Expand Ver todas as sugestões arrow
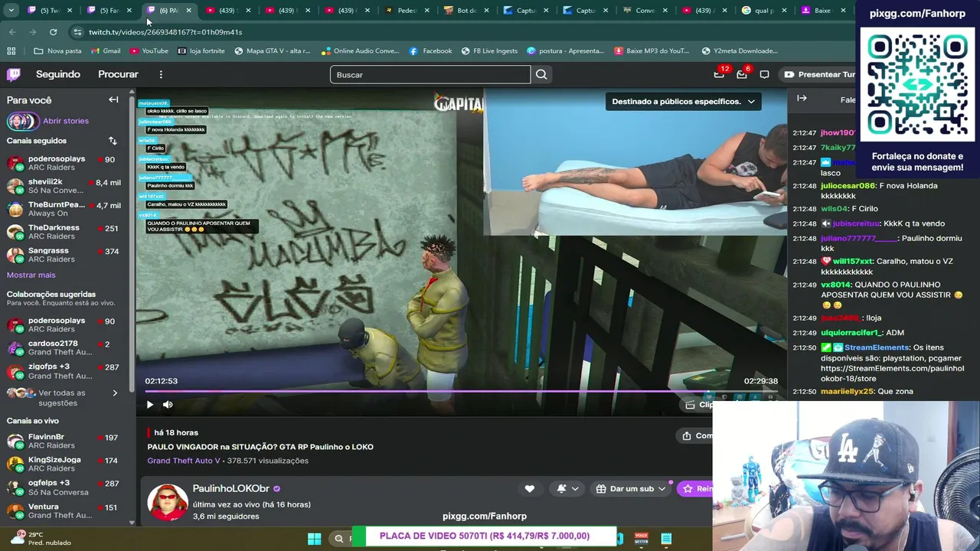Screen dimensions: 980x551 click(115, 393)
